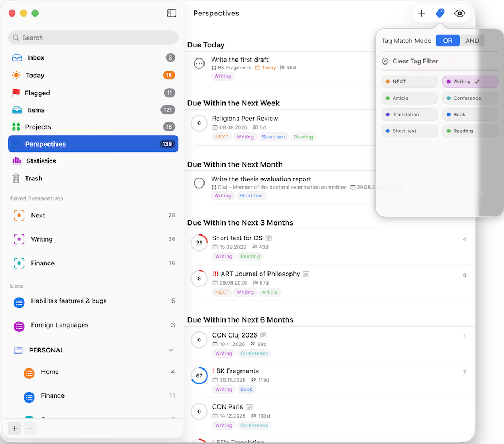
Task: Open the Items tray entry
Action: click(93, 110)
